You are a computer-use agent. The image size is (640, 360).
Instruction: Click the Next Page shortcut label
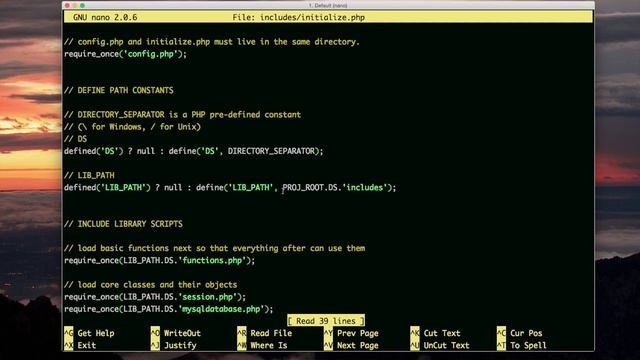pos(358,345)
